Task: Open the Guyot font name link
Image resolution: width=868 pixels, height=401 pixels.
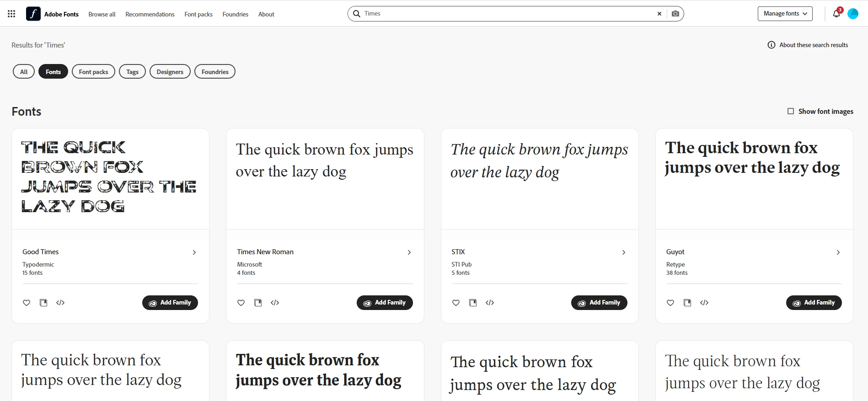Action: point(675,252)
